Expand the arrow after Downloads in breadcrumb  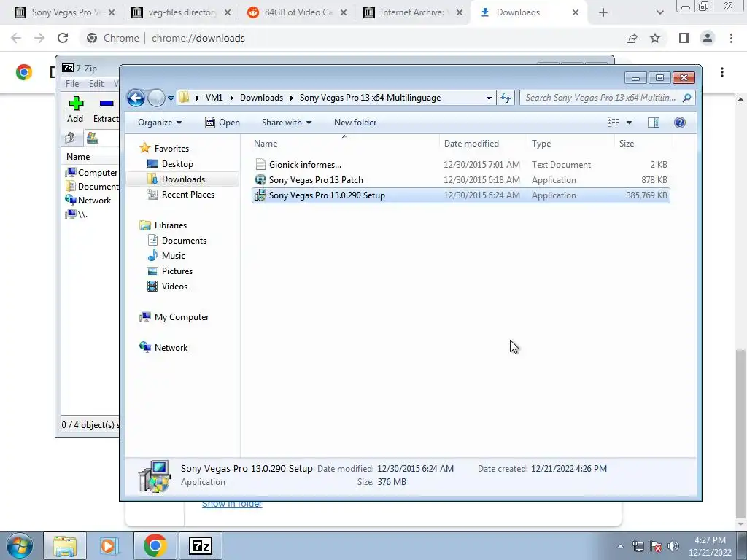[x=292, y=98]
